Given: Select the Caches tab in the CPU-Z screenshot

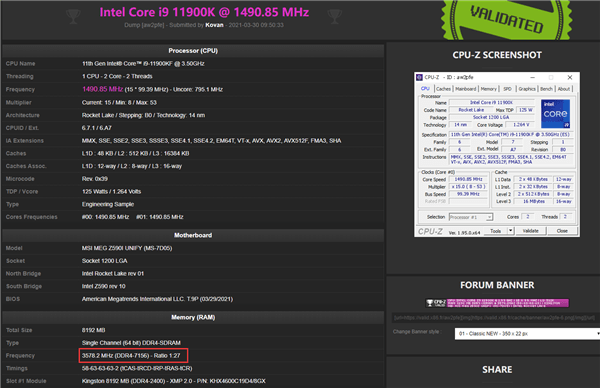Looking at the screenshot, I should tap(443, 89).
